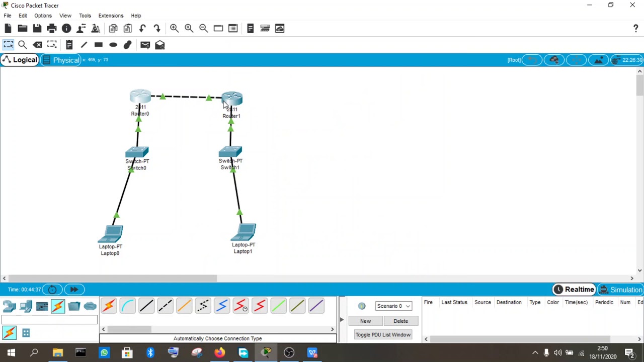Viewport: 644px width, 362px height.
Task: Click Fast Forward Time button
Action: pos(74,290)
